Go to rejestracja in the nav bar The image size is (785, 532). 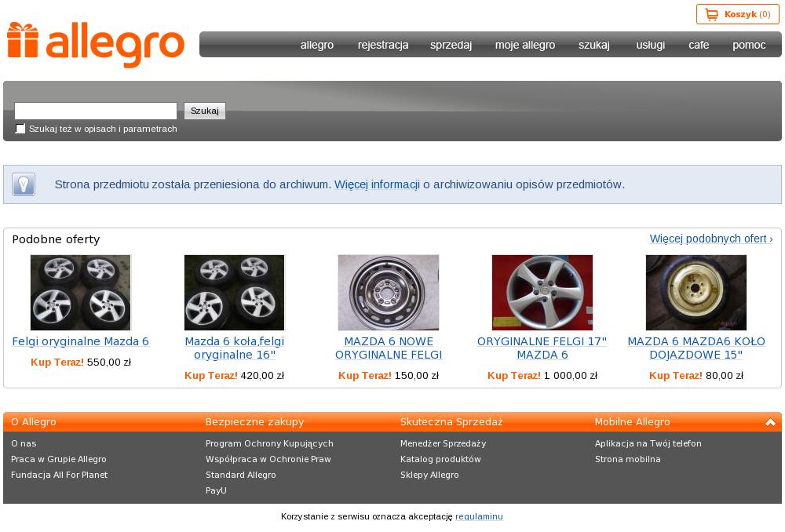(383, 45)
